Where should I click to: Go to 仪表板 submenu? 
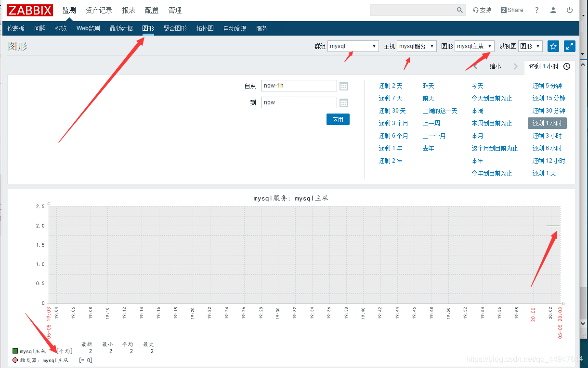click(x=16, y=28)
